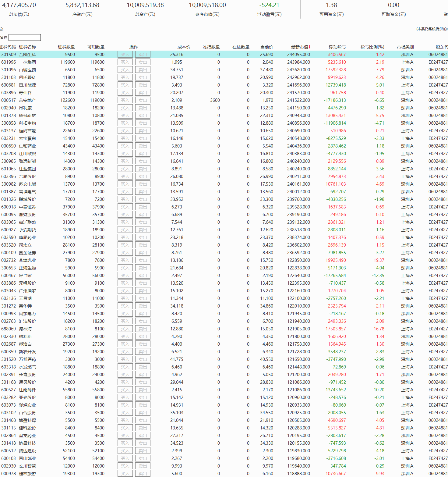This screenshot has width=448, height=477.
Task: Sort by 盈亏比例(%) column header
Action: pos(372,47)
